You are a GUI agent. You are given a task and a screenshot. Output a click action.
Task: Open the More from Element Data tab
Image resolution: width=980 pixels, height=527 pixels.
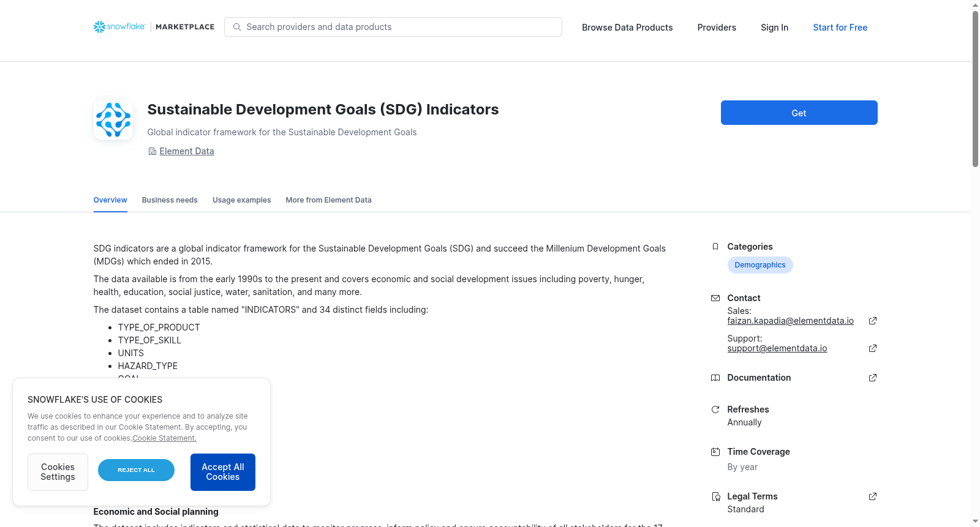coord(328,200)
